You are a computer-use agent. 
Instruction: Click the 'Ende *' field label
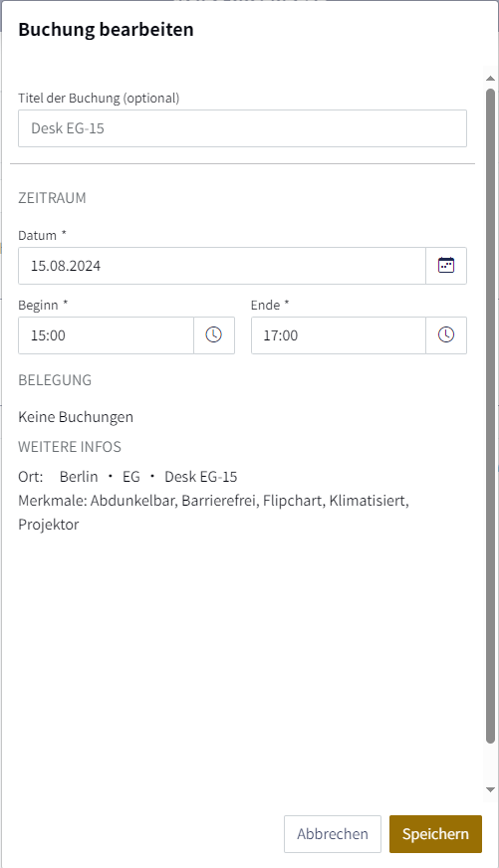point(270,305)
